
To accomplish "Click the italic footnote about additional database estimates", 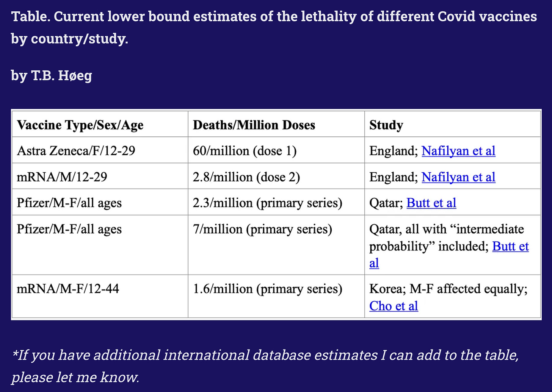I will pos(265,366).
